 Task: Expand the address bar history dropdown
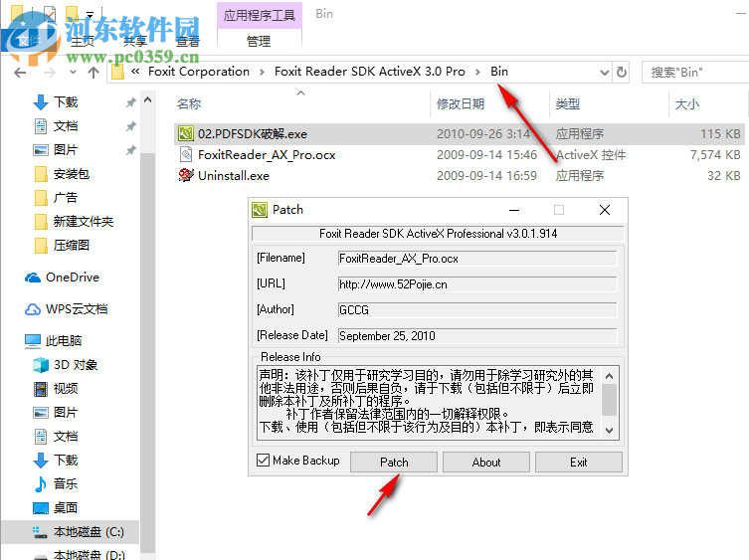(604, 73)
